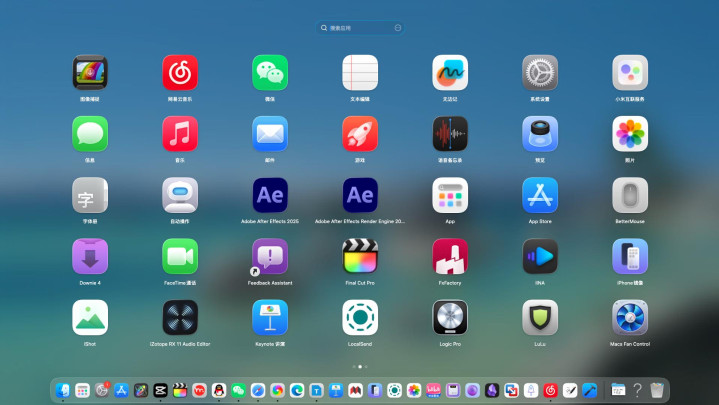Launch LocalSend file sharing app
The image size is (719, 405).
(x=360, y=317)
